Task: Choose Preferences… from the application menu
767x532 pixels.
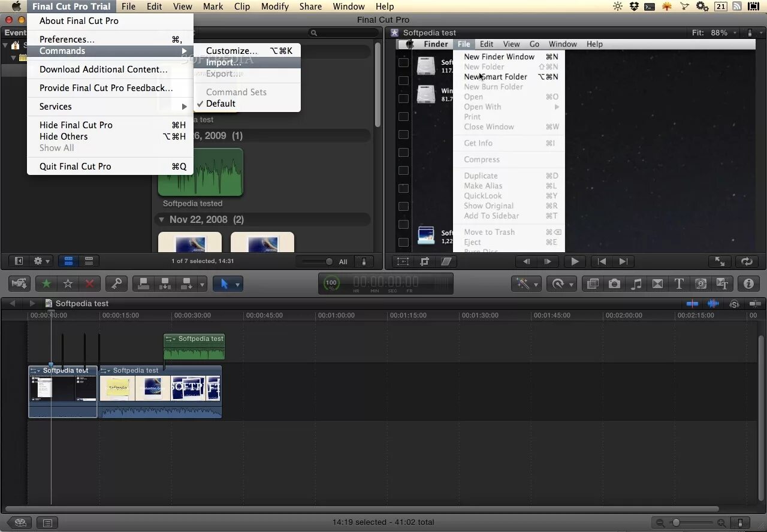Action: pyautogui.click(x=110, y=40)
